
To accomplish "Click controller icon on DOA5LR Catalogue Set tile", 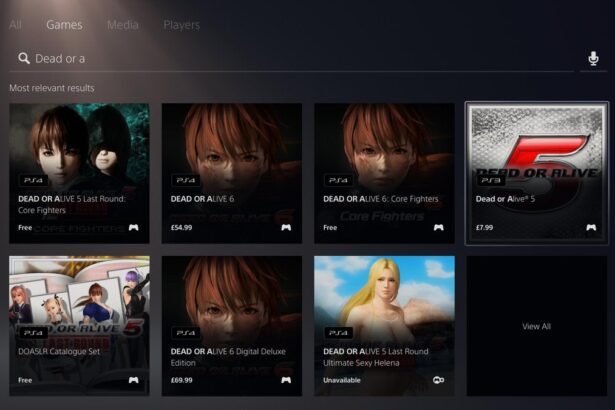I will 133,380.
